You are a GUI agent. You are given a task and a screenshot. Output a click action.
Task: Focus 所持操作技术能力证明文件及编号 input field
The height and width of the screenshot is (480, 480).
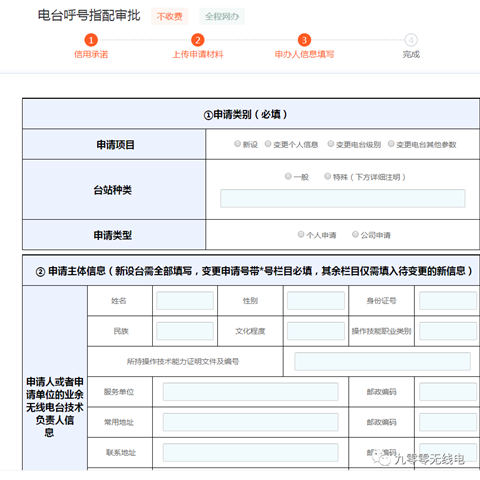[x=383, y=361]
